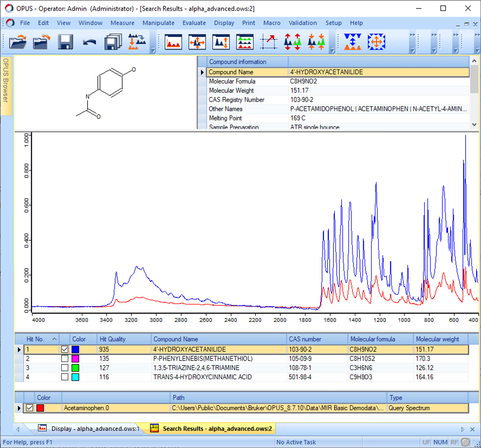Click the Molecular weight column header

tap(440, 339)
